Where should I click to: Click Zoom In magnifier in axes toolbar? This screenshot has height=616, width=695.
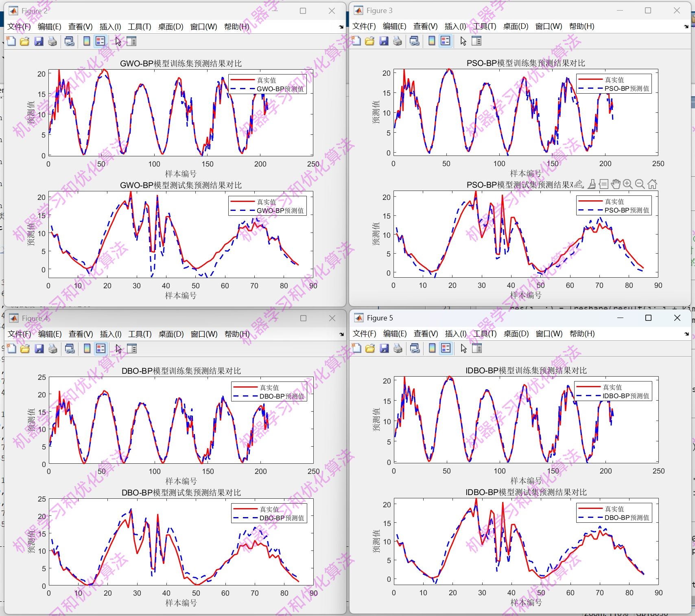[628, 184]
